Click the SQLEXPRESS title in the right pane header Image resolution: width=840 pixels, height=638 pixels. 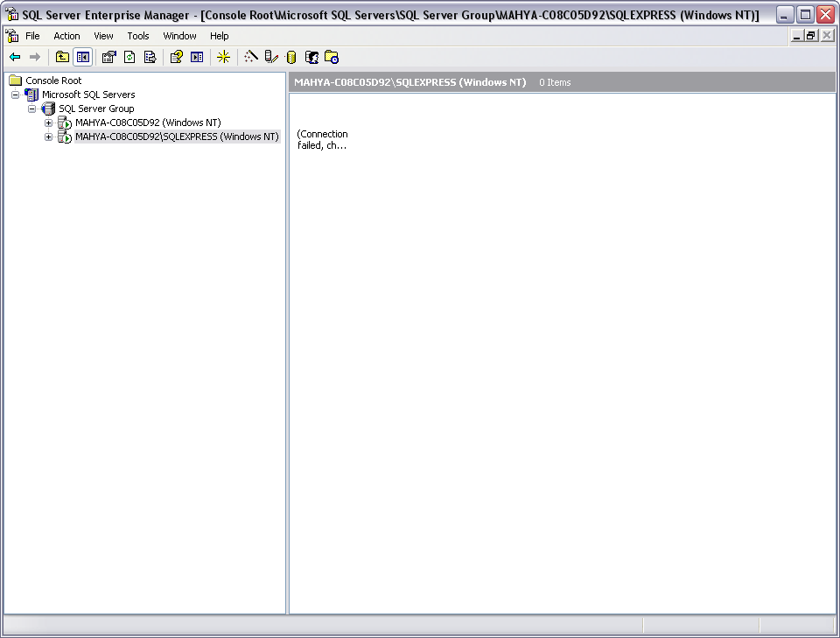click(409, 82)
